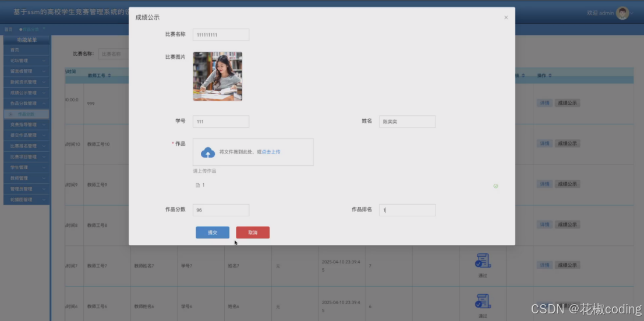644x321 pixels.
Task: Click 详情 in the 教师工号10 row
Action: coord(544,144)
